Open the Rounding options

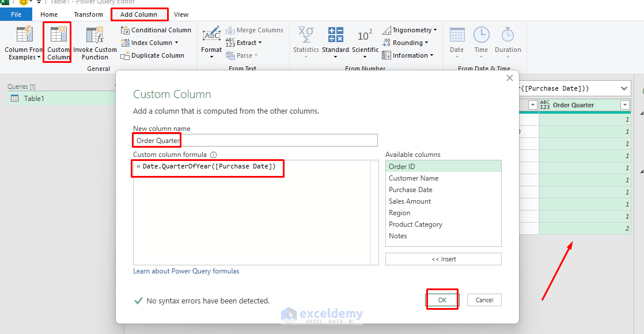coord(405,43)
